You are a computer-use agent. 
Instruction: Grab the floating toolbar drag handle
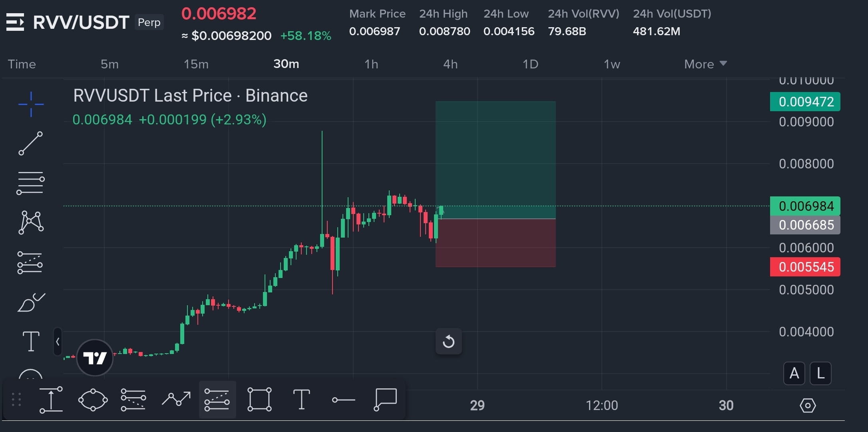[x=16, y=400]
